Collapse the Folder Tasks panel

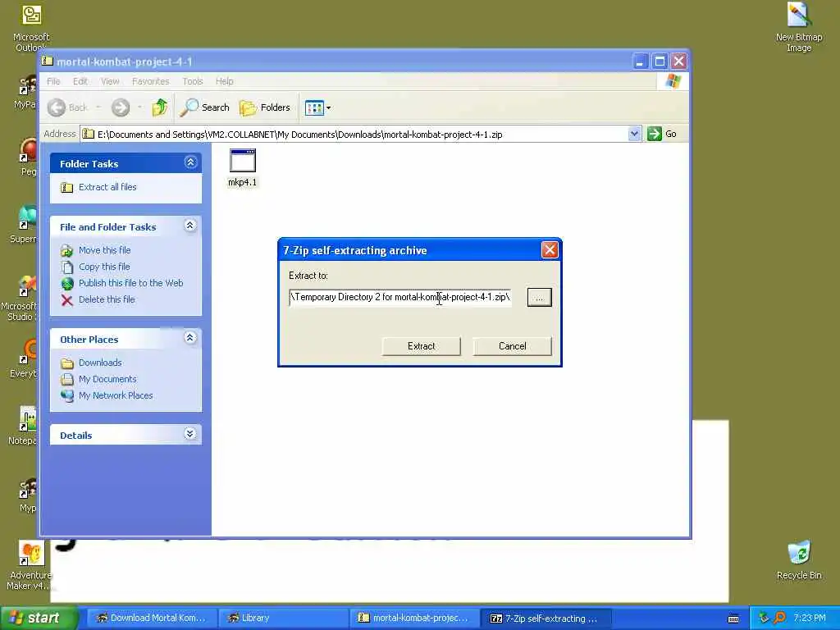(x=190, y=162)
